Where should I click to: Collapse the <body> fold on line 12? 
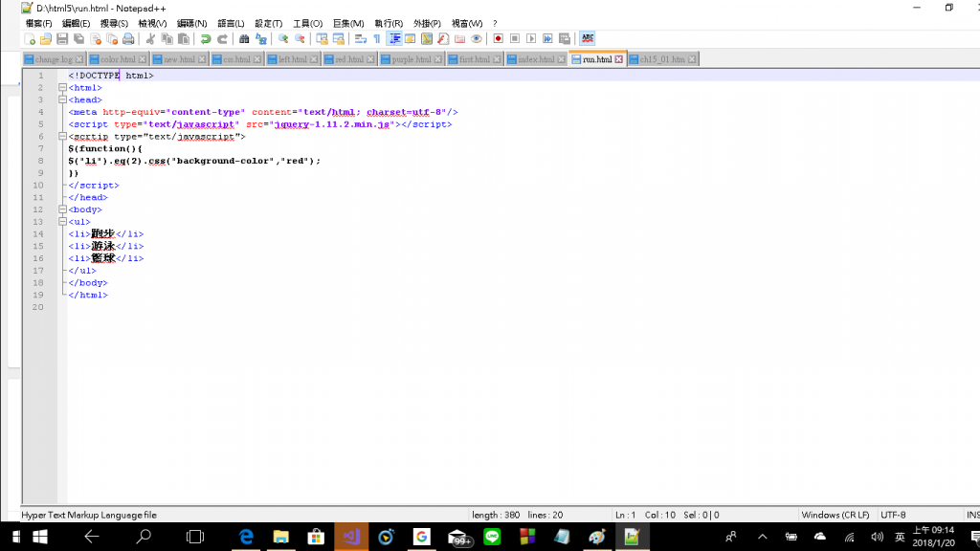coord(62,209)
